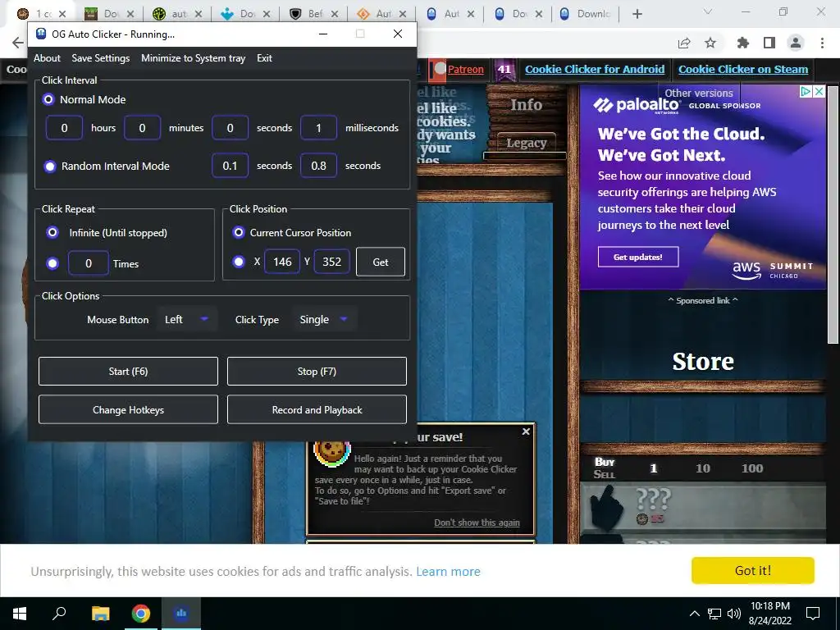Open Chrome extensions puzzle icon
The height and width of the screenshot is (630, 840).
(x=742, y=43)
